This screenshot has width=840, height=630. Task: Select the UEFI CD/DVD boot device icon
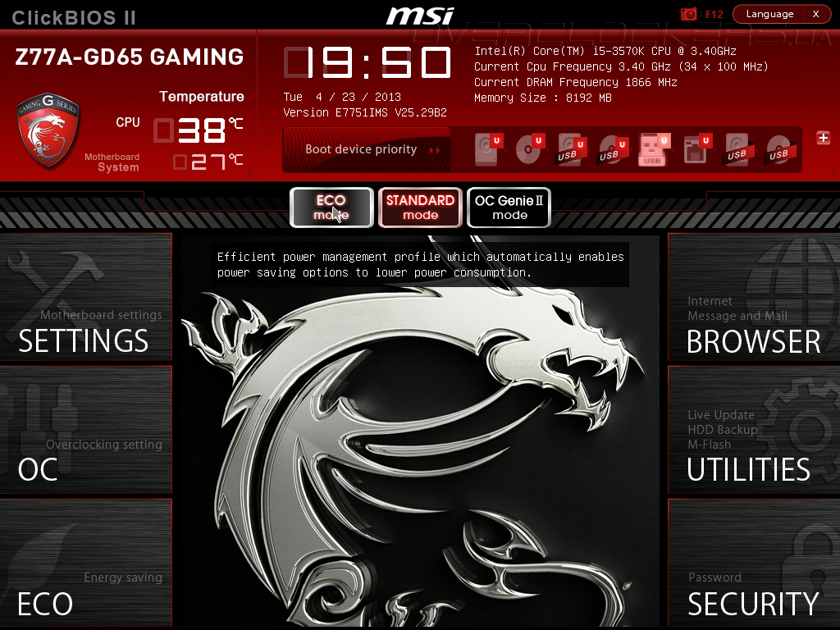529,149
